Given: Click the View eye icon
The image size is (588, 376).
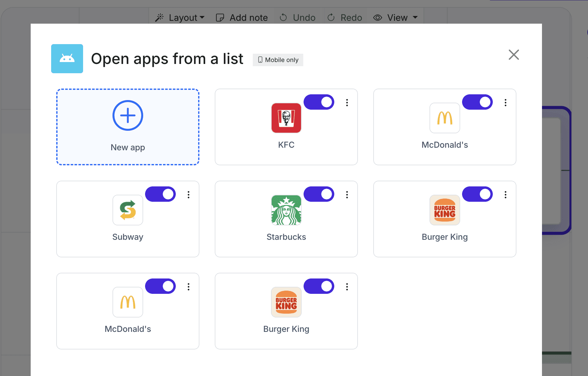Looking at the screenshot, I should coord(378,18).
